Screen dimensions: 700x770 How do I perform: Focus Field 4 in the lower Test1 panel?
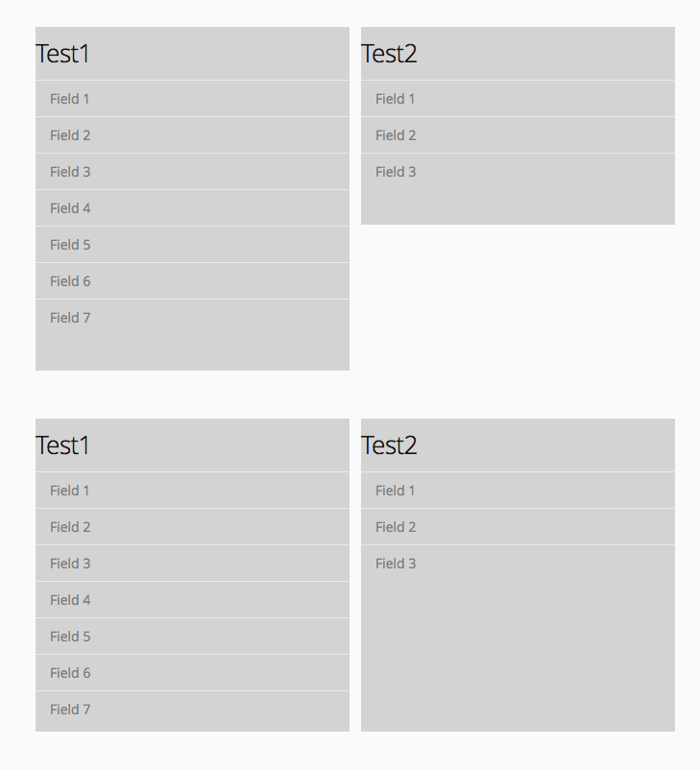[192, 600]
